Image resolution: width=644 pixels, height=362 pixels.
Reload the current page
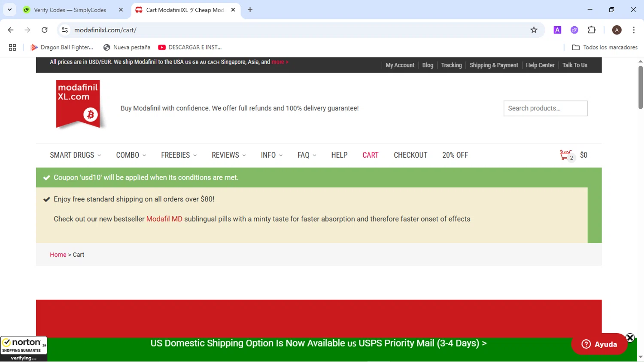point(45,30)
